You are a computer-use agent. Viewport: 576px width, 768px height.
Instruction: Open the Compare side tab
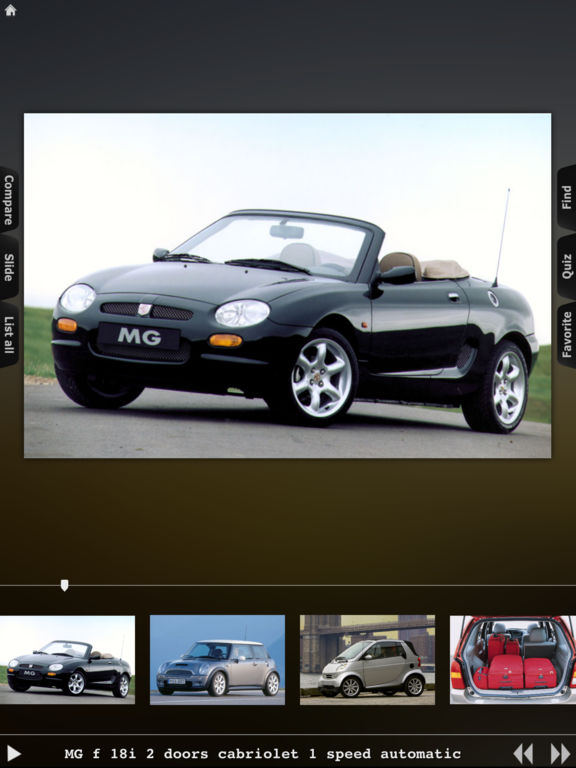tap(8, 200)
